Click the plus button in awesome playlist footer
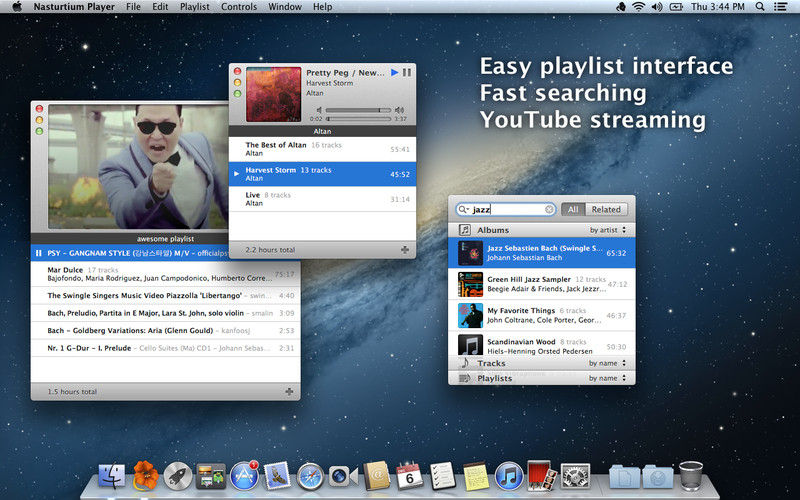 pos(289,391)
